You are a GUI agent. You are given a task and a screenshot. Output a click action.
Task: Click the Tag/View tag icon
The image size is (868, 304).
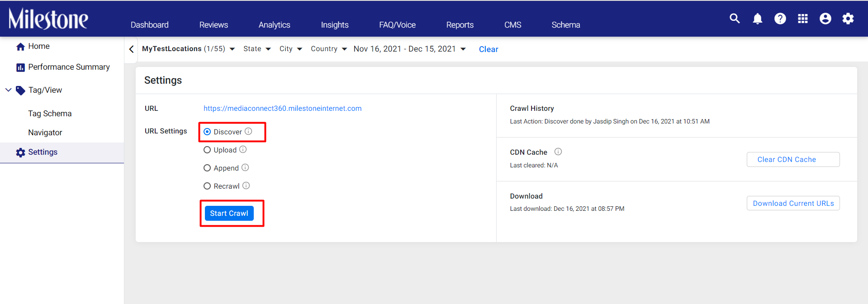[x=20, y=90]
